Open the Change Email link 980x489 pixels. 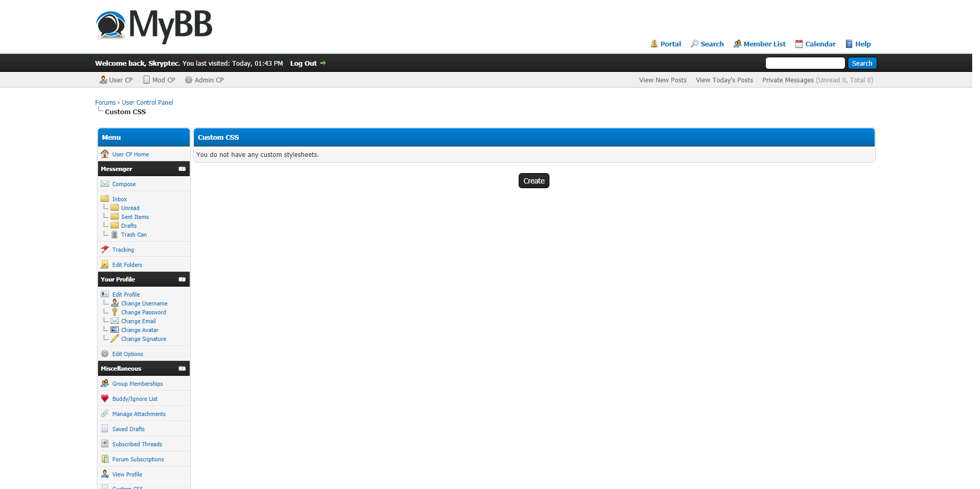[x=138, y=321]
